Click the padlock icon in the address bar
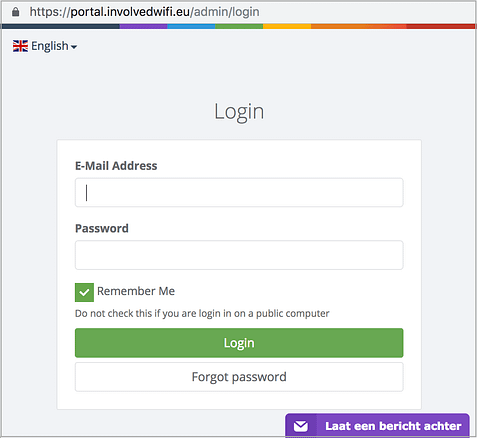Viewport: 477px width, 438px height. [15, 12]
